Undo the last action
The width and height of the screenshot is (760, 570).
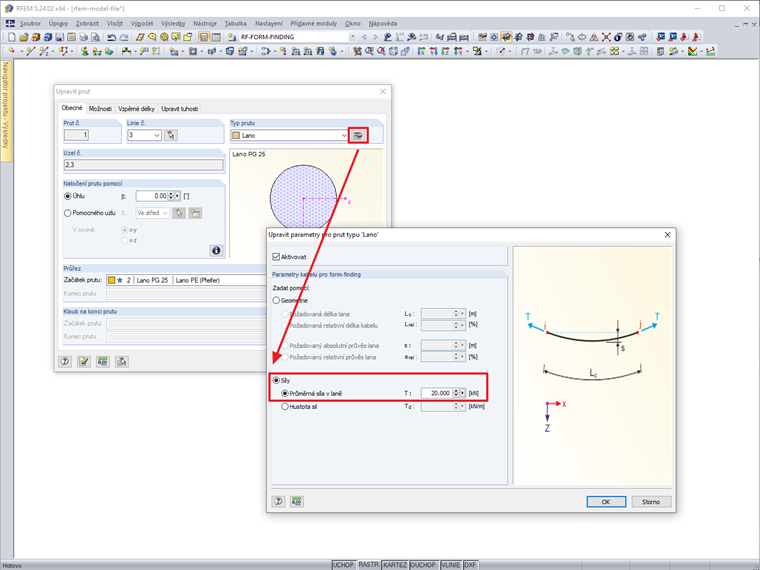(x=111, y=37)
